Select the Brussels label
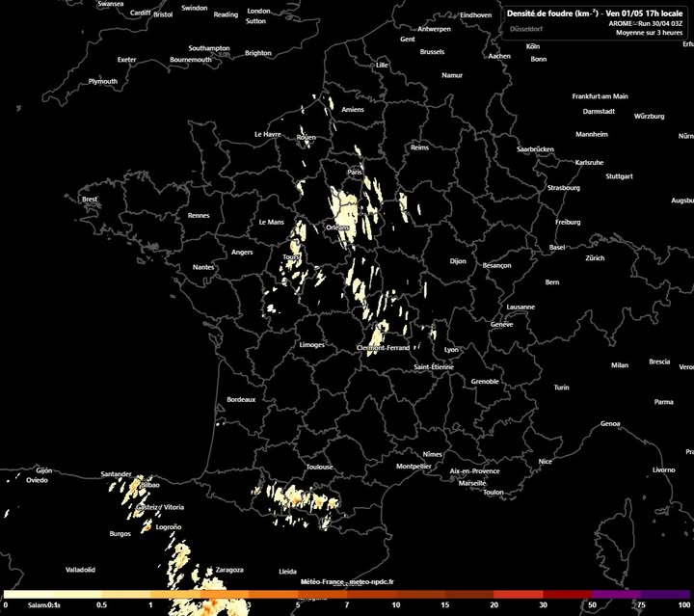Viewport: 694px width, 616px height. [433, 52]
